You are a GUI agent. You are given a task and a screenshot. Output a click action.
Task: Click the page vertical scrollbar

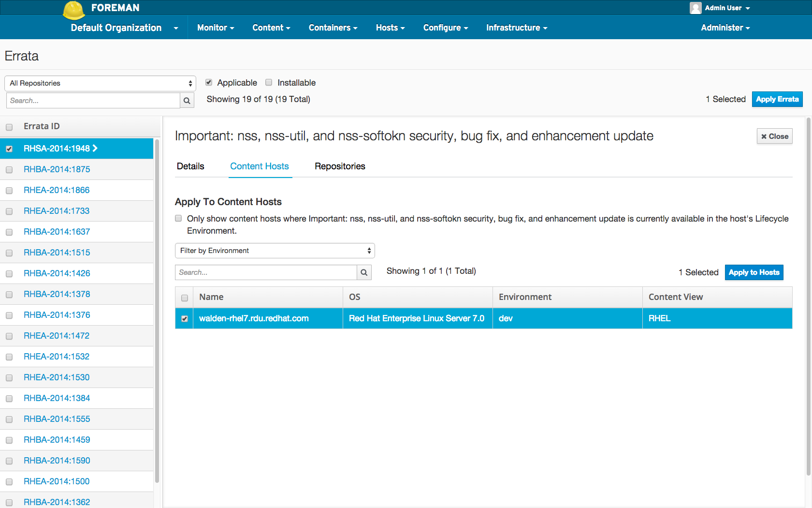tap(809, 298)
